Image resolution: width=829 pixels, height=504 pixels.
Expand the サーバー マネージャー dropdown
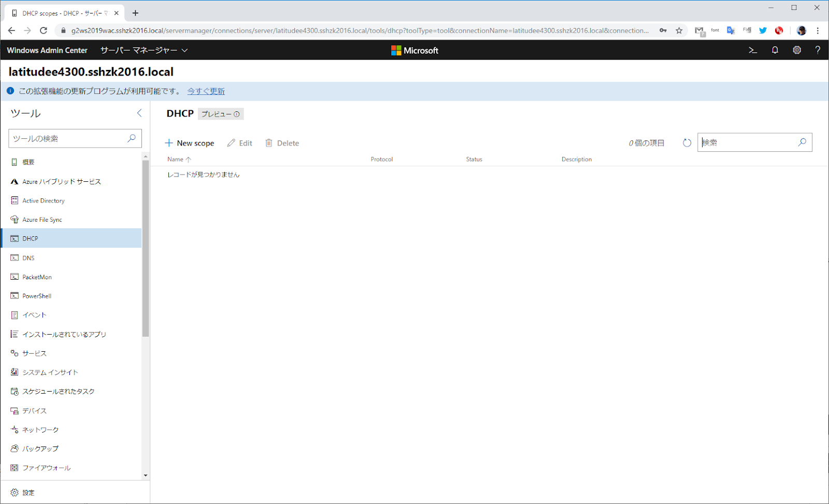click(x=143, y=50)
